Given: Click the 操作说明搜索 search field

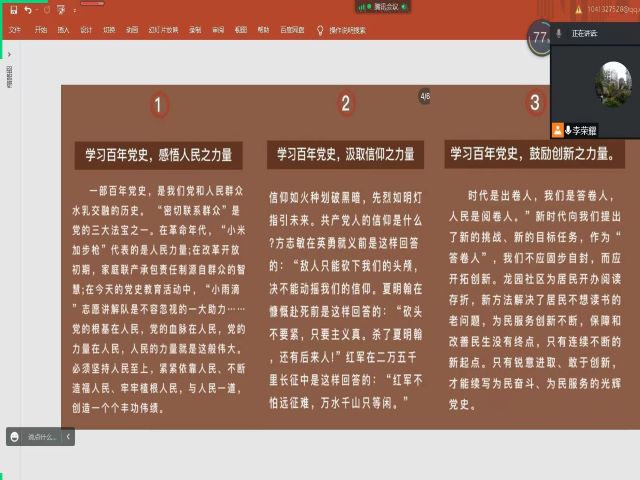Looking at the screenshot, I should coord(347,30).
